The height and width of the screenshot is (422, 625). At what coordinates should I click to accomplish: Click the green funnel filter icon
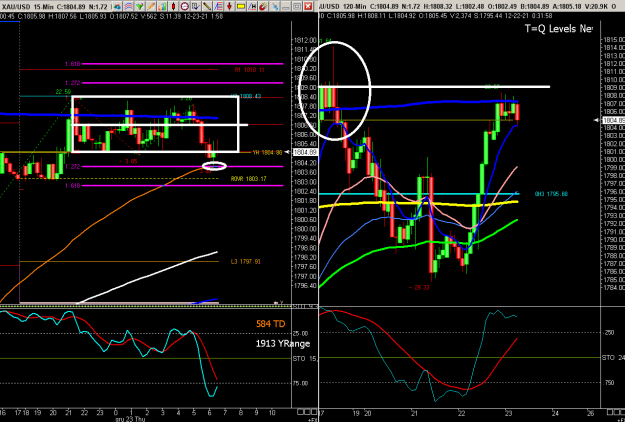[x=140, y=6]
